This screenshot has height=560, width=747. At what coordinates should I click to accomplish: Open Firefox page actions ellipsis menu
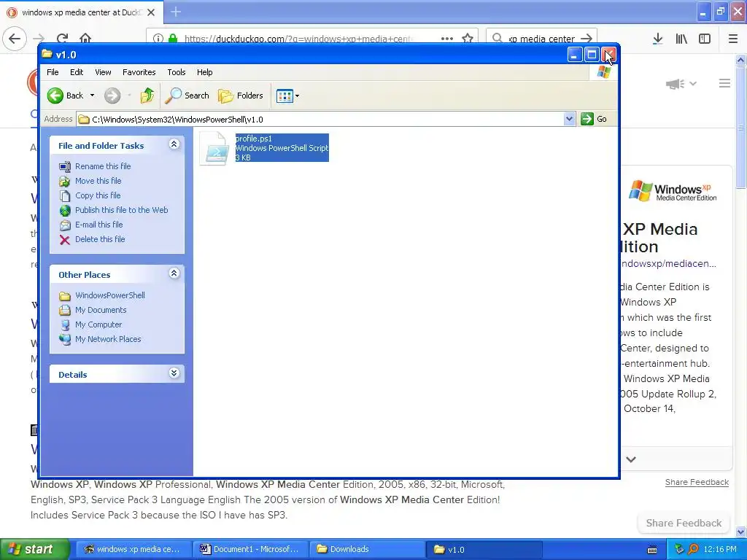click(x=447, y=39)
